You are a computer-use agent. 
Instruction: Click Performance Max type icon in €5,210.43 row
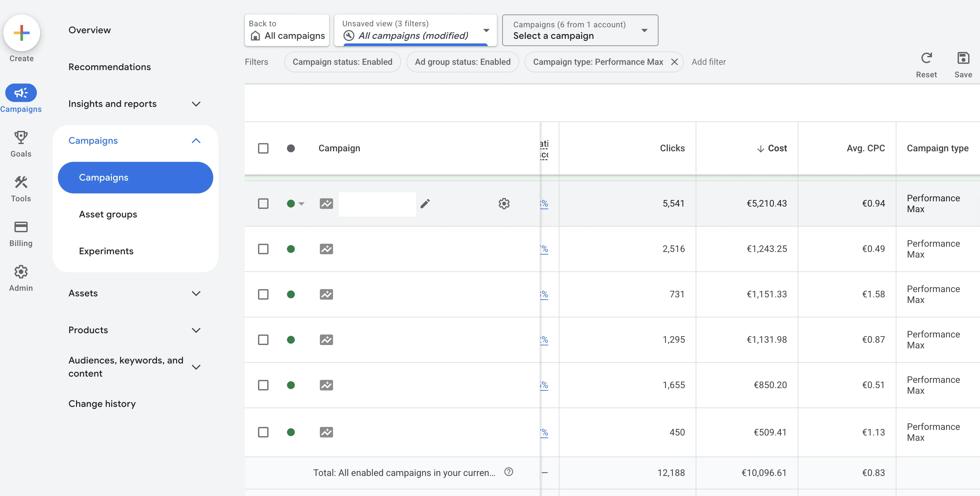click(x=326, y=204)
